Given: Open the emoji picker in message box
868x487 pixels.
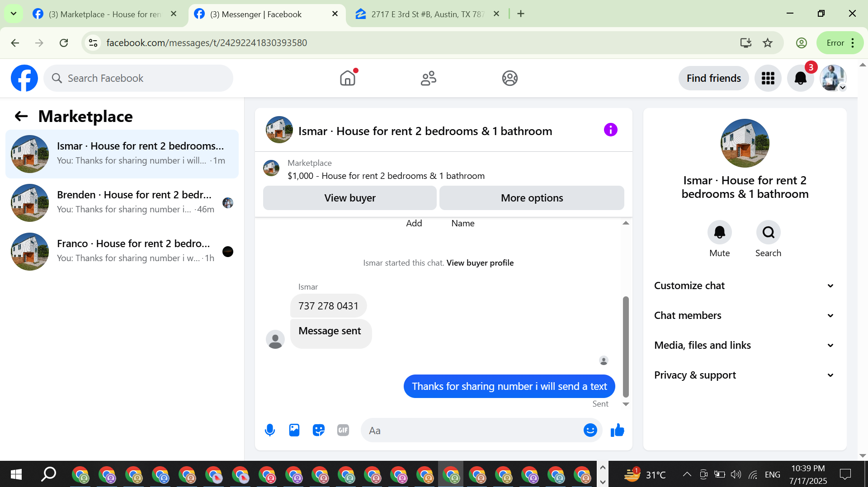Looking at the screenshot, I should point(590,431).
